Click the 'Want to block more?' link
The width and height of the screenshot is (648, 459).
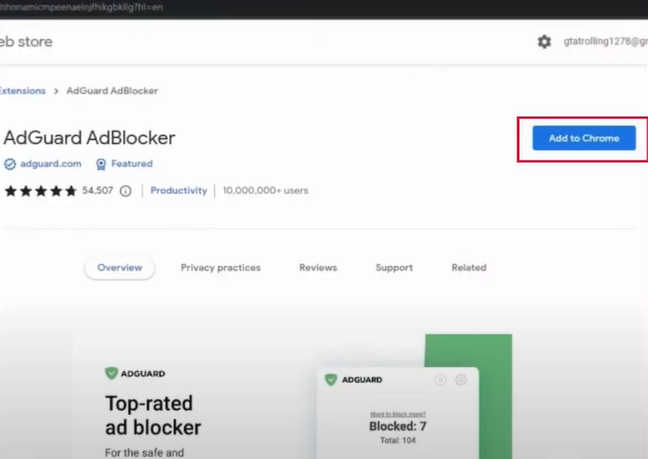tap(398, 414)
